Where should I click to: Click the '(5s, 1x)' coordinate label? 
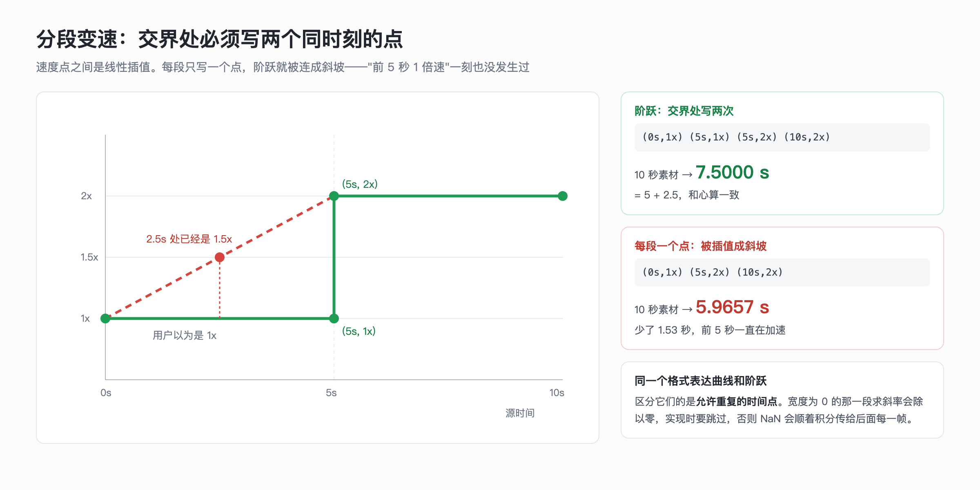(359, 331)
